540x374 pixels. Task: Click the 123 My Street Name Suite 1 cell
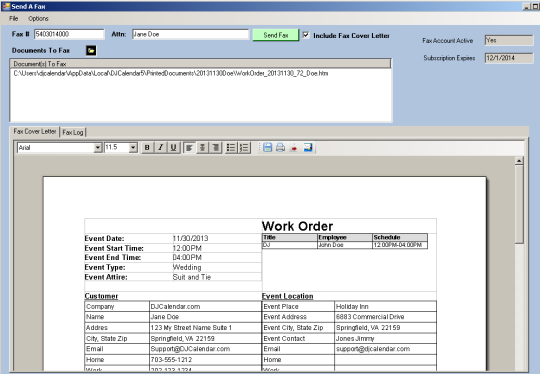[206, 328]
